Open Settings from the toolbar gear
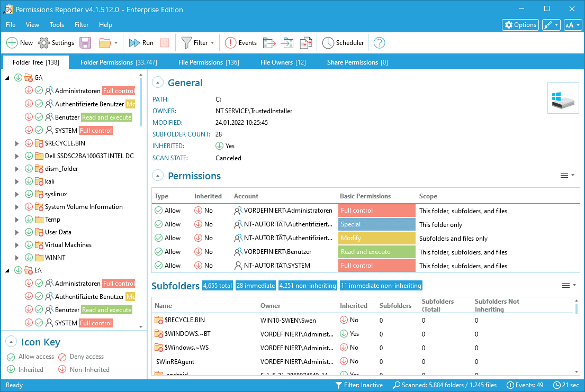This screenshot has height=392, width=585. [x=56, y=43]
